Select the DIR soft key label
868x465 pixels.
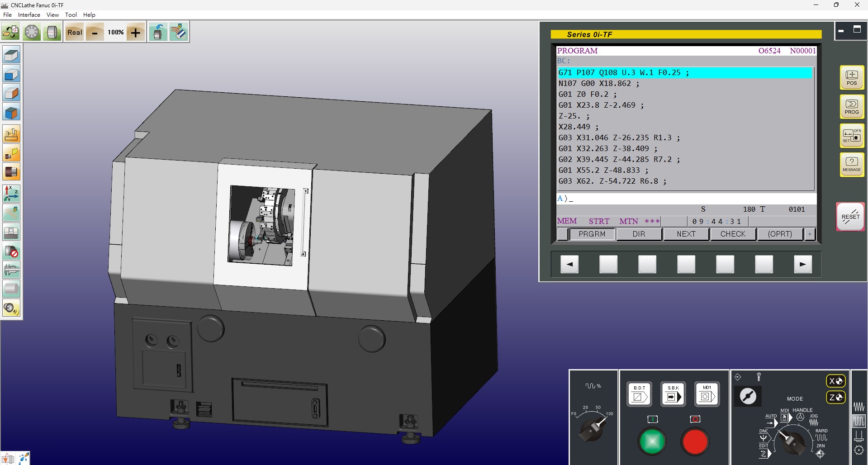pyautogui.click(x=639, y=234)
